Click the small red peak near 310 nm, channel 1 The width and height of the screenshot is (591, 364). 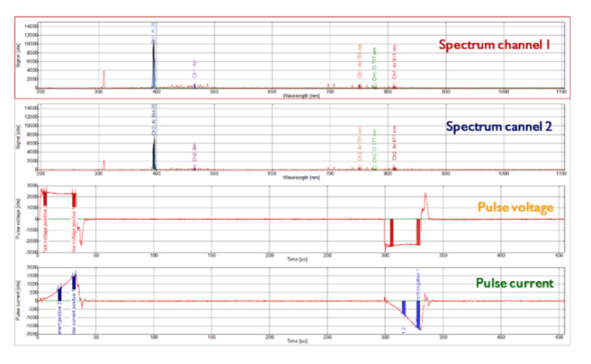104,79
